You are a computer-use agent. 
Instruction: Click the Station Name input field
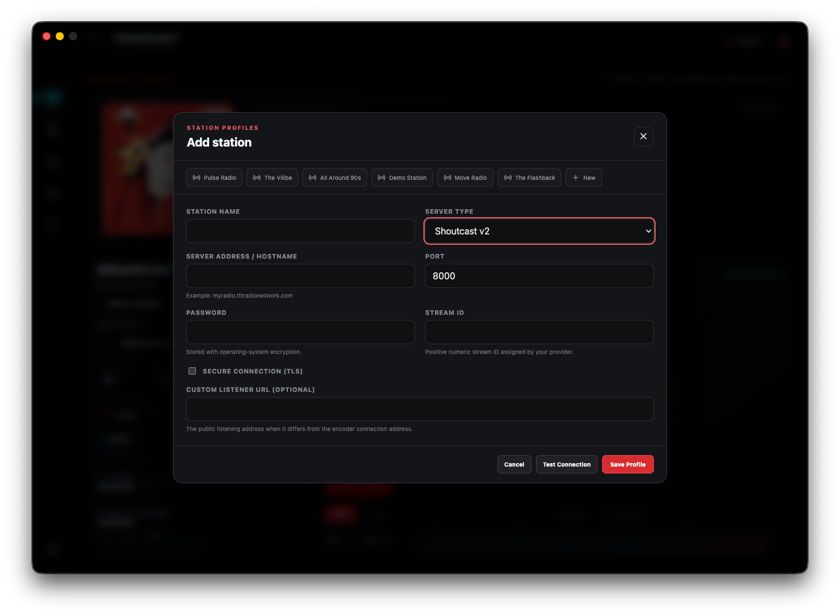pyautogui.click(x=300, y=231)
